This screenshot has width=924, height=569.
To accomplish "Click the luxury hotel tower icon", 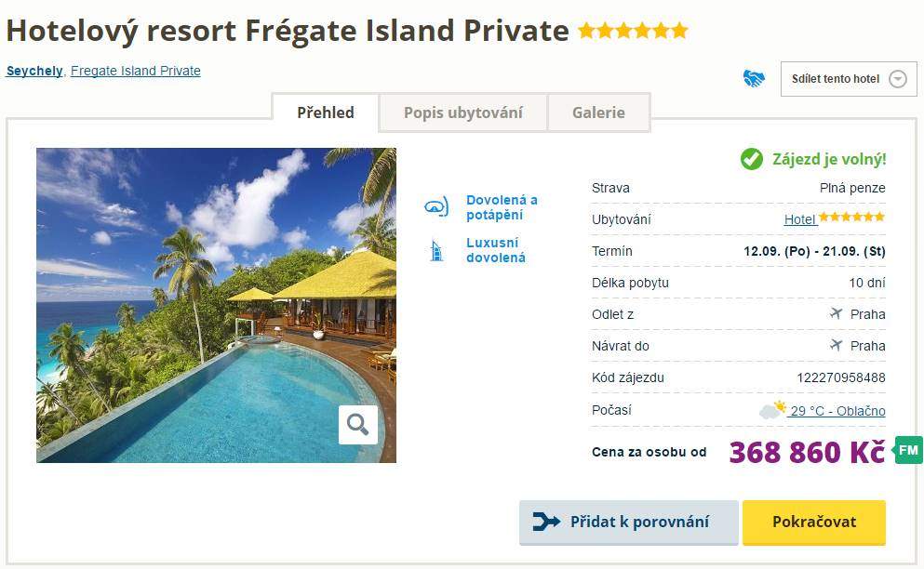I will (x=436, y=250).
